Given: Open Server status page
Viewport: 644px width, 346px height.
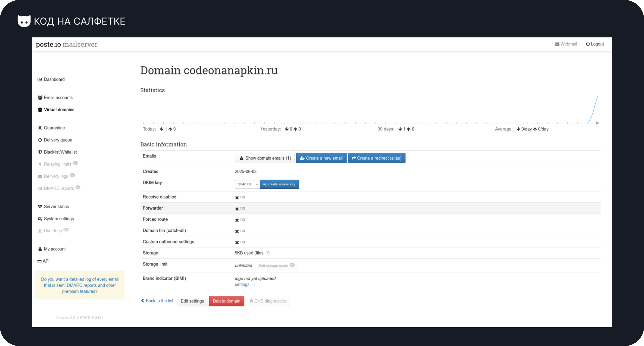Looking at the screenshot, I should click(53, 207).
